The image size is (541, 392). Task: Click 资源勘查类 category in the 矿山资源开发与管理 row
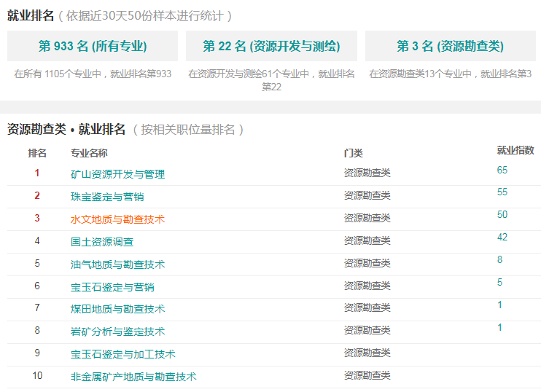(367, 173)
